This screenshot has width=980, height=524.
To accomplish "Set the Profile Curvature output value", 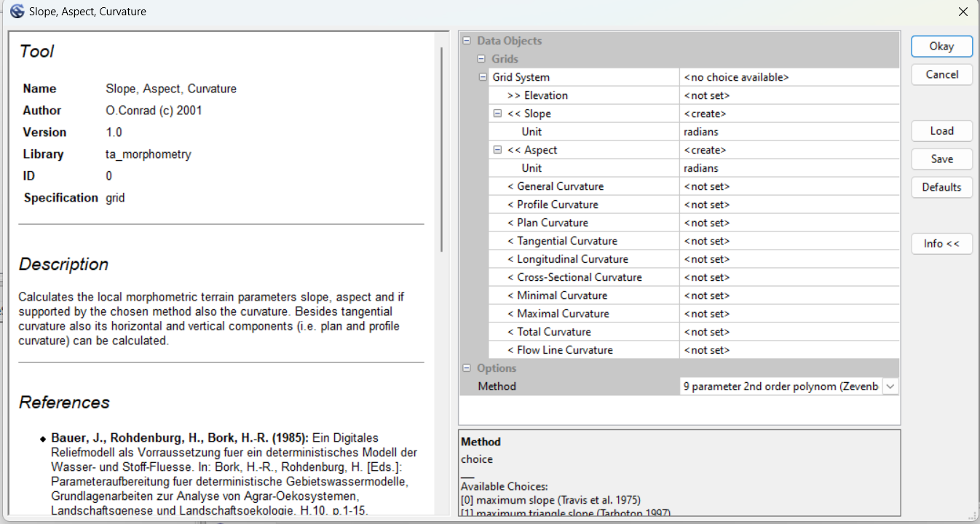I will click(x=789, y=205).
